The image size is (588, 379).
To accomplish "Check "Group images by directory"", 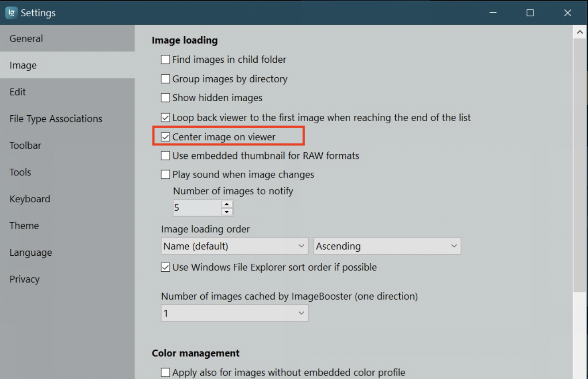I will pos(165,79).
